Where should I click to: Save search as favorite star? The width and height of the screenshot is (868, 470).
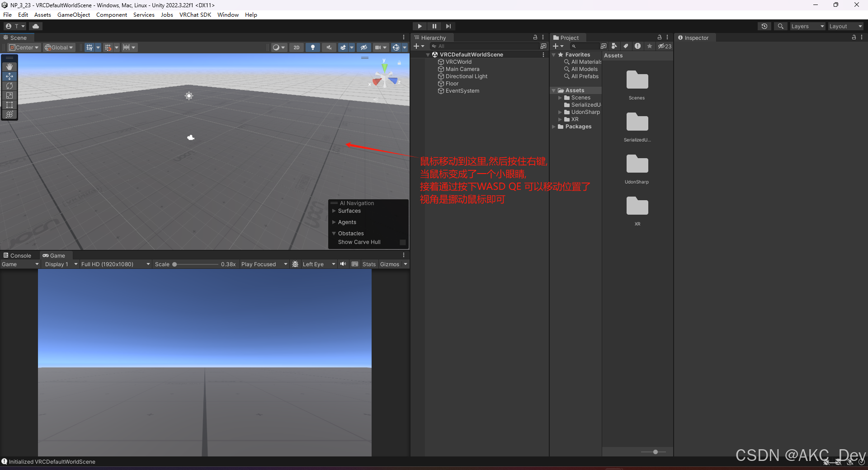(x=650, y=46)
